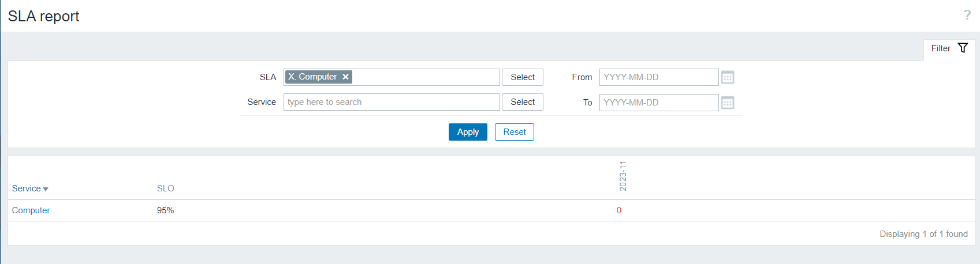Focus the To date input
This screenshot has width=980, height=264.
pos(658,103)
